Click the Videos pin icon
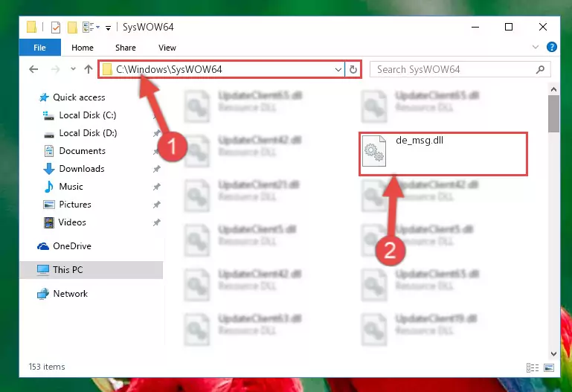Viewport: 572px width, 392px height. pyautogui.click(x=156, y=222)
